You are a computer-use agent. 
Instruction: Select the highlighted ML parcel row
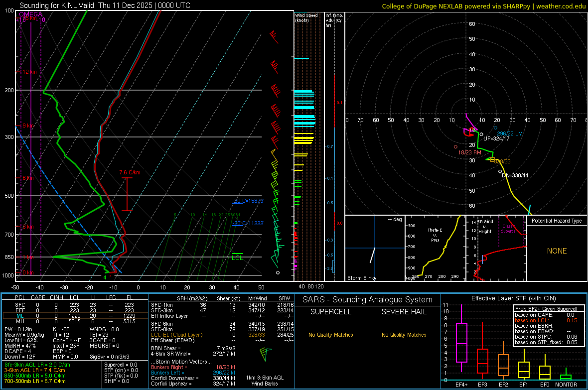[75, 316]
